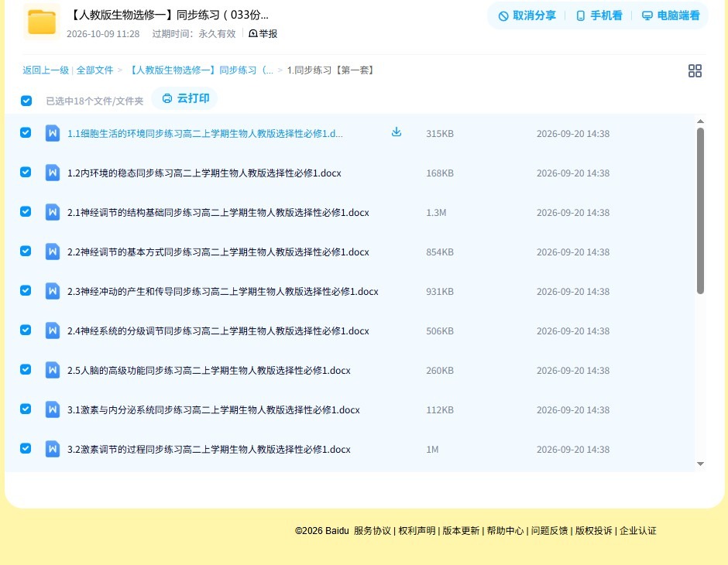This screenshot has width=728, height=565.
Task: Uncheck the 1.2内环境的稳态 file checkbox
Action: point(26,172)
